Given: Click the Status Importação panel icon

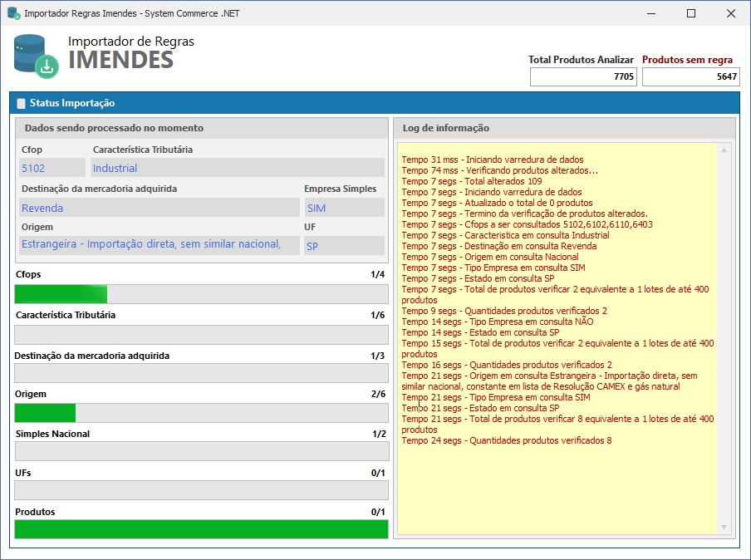Looking at the screenshot, I should click(x=21, y=104).
